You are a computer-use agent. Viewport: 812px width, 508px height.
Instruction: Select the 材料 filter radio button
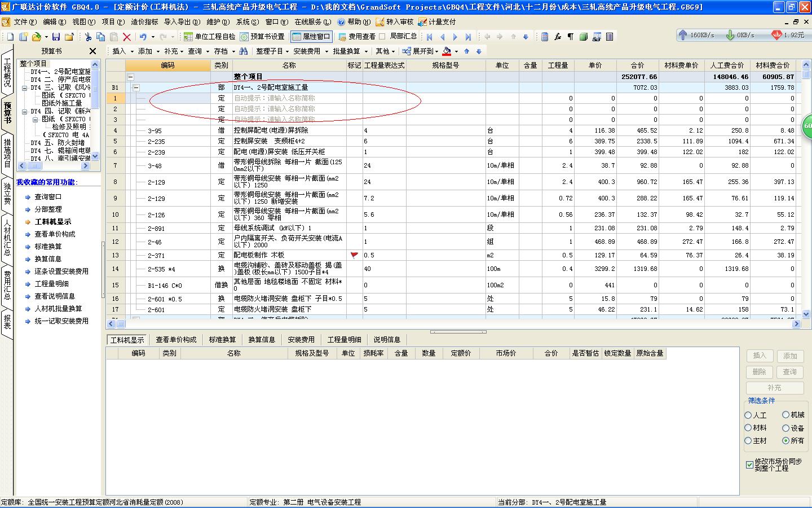[x=748, y=428]
